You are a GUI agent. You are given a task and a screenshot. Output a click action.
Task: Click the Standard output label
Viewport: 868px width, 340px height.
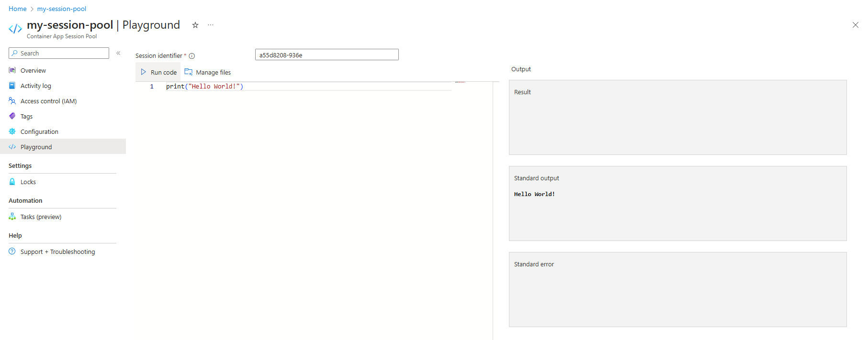536,178
